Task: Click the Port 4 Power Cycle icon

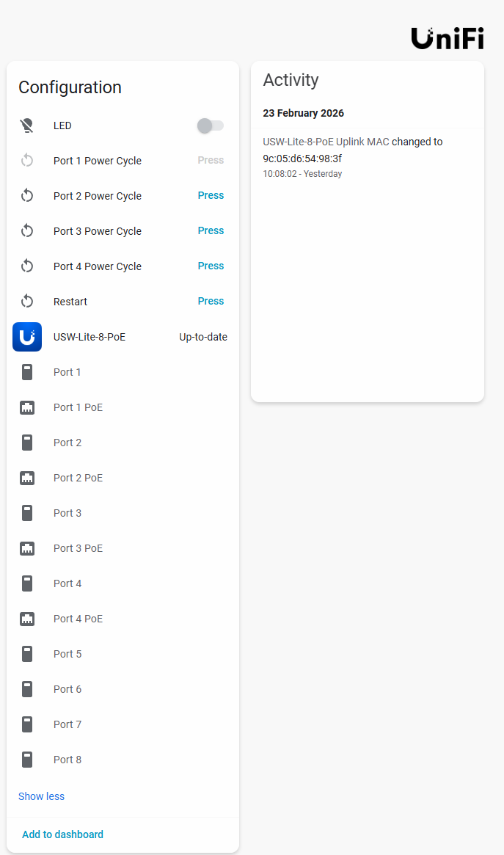Action: 27,266
